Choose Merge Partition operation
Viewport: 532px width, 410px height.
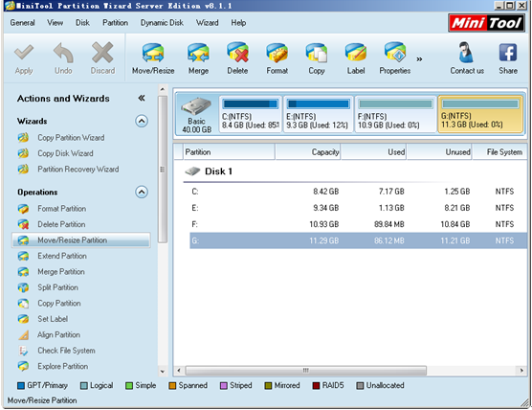tap(61, 272)
